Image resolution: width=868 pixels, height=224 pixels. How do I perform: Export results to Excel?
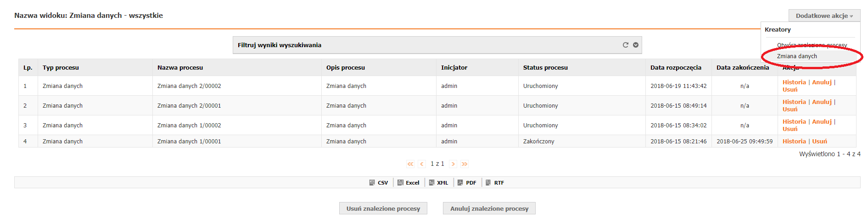coord(409,183)
